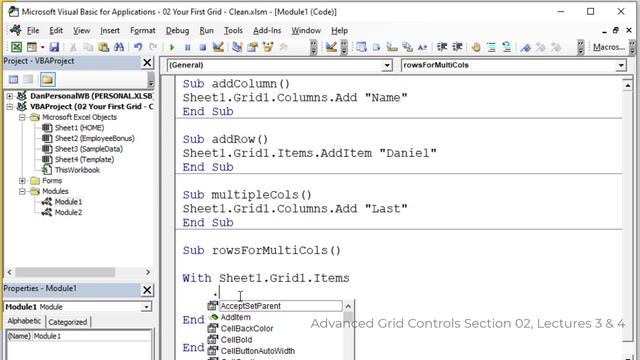Image resolution: width=640 pixels, height=360 pixels.
Task: Click the Complete Word icon
Action: click(x=422, y=47)
